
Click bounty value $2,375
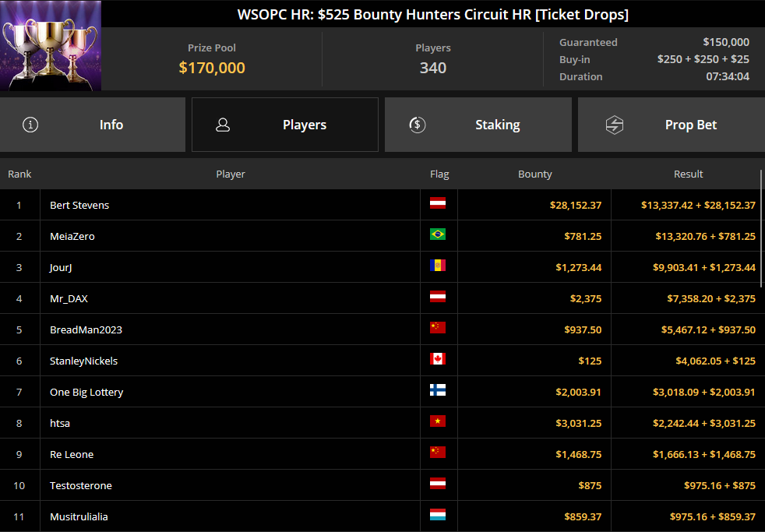(586, 299)
